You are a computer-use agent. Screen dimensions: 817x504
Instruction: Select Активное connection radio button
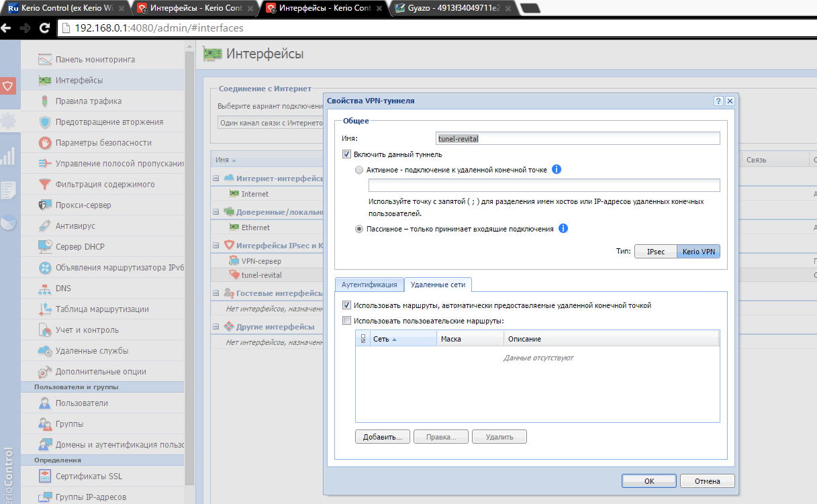(x=360, y=170)
